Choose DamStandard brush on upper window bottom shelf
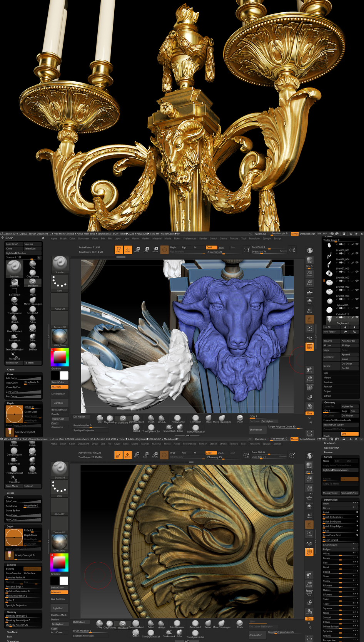 click(136, 419)
